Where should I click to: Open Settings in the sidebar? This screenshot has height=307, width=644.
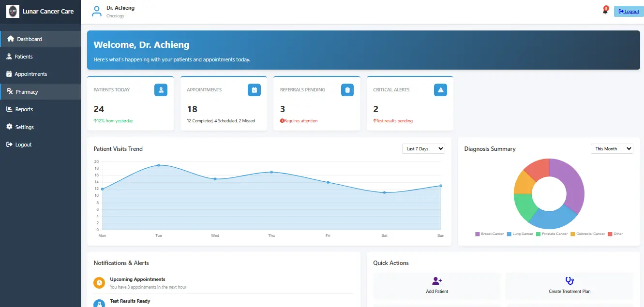click(24, 127)
